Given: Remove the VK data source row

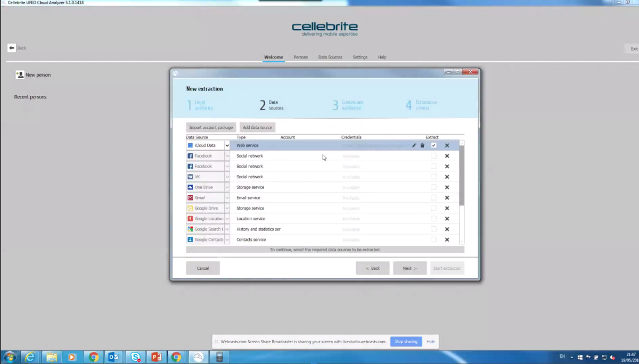Looking at the screenshot, I should [x=447, y=177].
